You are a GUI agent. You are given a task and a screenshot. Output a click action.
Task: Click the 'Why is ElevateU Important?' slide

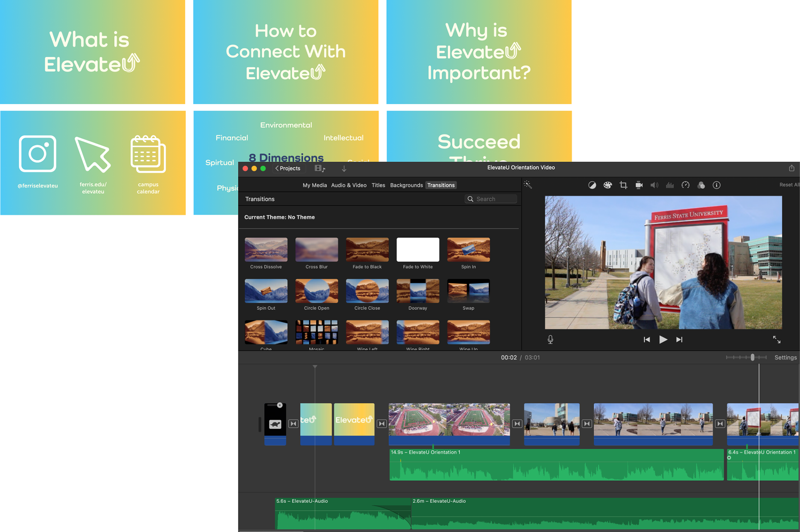pyautogui.click(x=479, y=52)
